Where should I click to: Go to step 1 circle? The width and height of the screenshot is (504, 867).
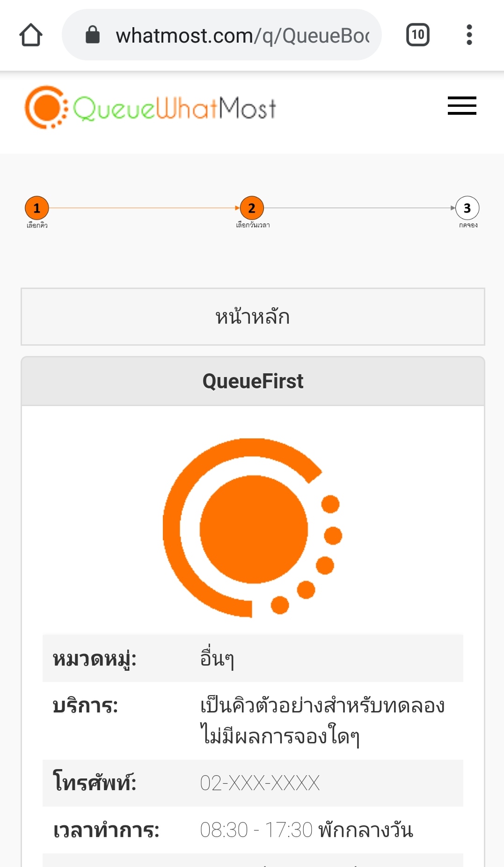[37, 208]
